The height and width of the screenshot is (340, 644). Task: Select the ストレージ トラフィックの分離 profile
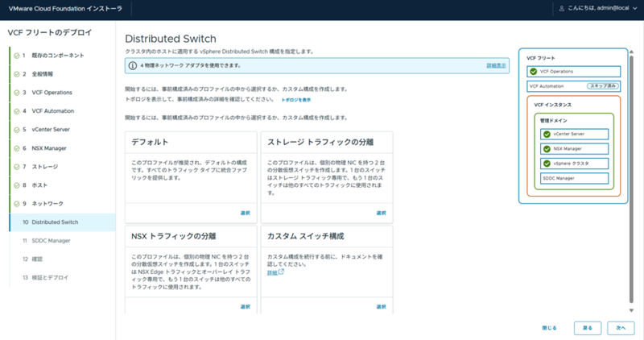tap(381, 213)
